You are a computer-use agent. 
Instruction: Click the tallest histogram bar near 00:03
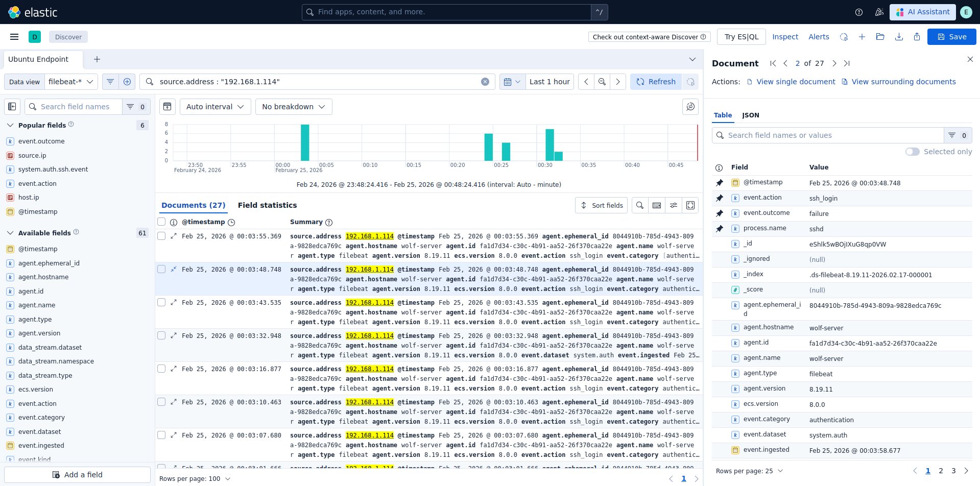pos(305,143)
